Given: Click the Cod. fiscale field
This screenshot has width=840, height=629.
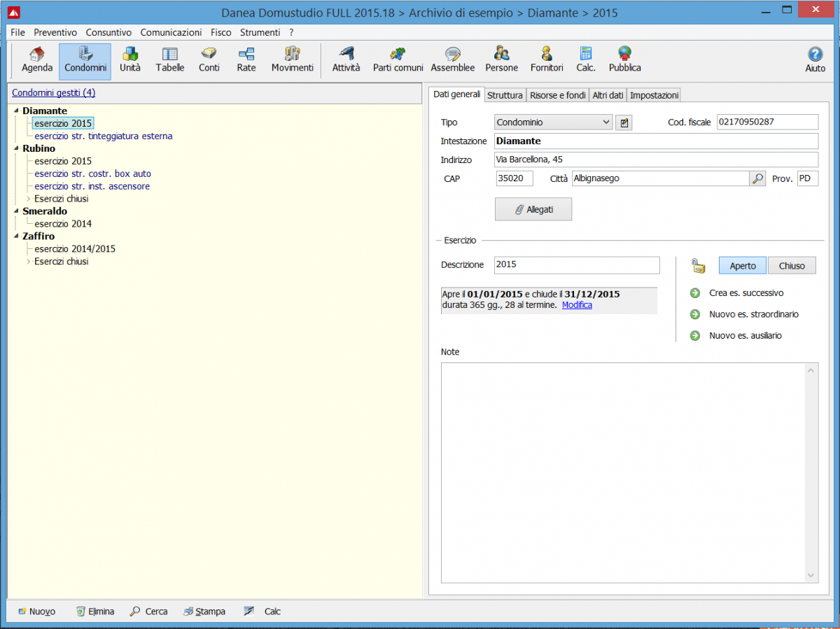Looking at the screenshot, I should point(767,122).
